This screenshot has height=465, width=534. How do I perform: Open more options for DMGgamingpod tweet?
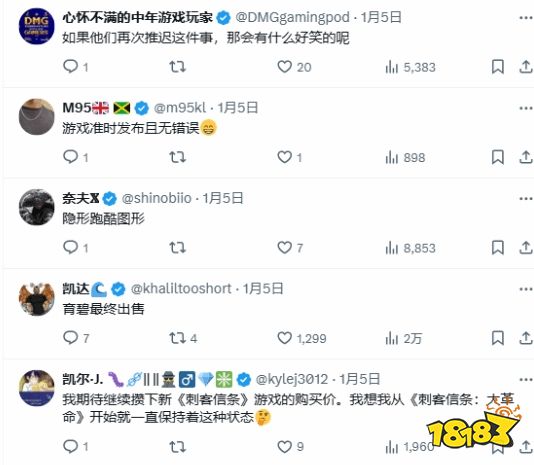[x=525, y=18]
